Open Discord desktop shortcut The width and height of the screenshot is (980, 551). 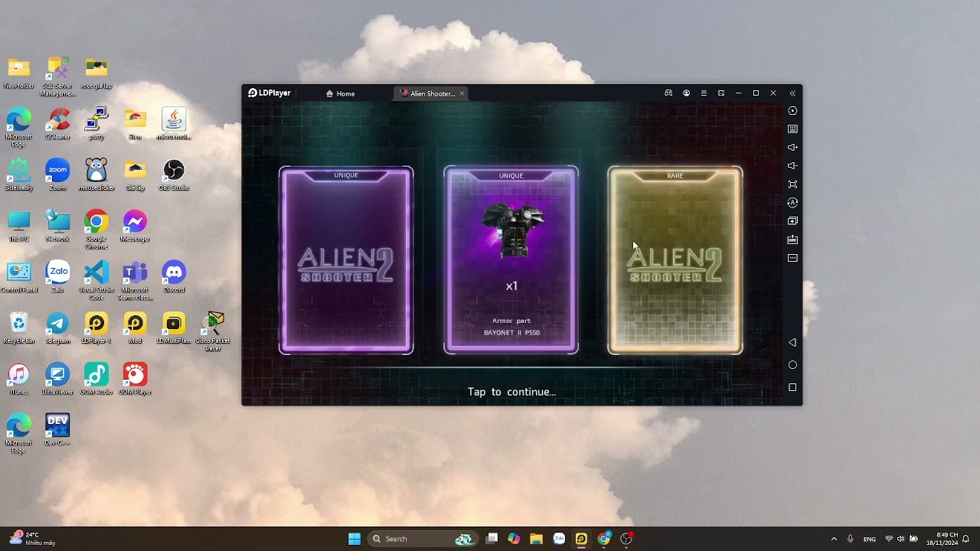174,276
